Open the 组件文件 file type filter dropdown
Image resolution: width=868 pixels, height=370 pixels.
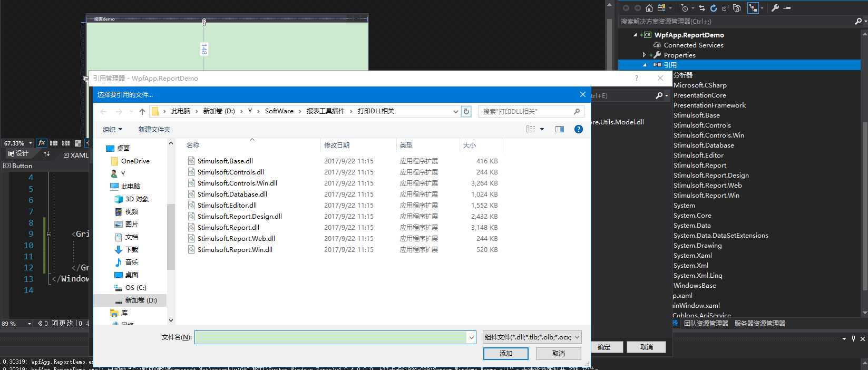tap(532, 337)
